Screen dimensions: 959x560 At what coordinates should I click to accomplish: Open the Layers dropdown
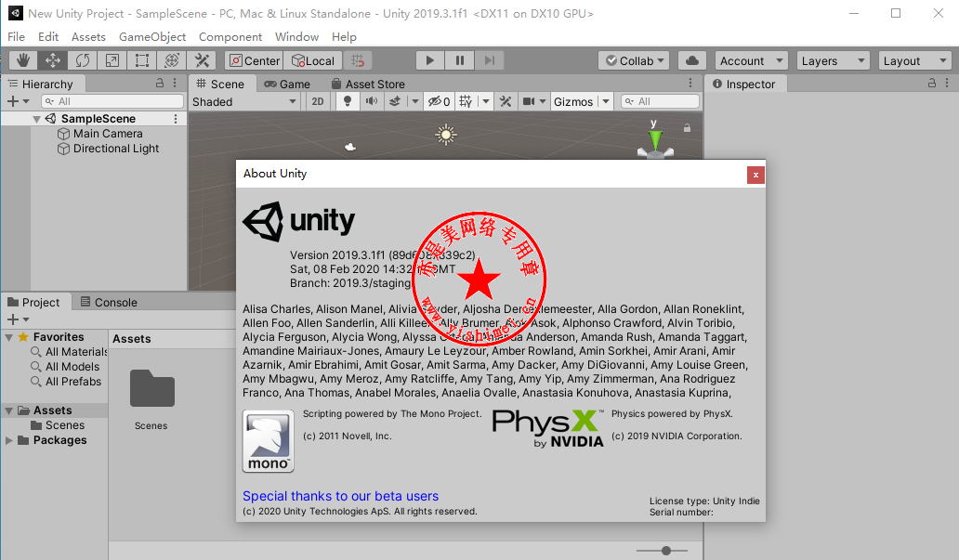(x=833, y=60)
